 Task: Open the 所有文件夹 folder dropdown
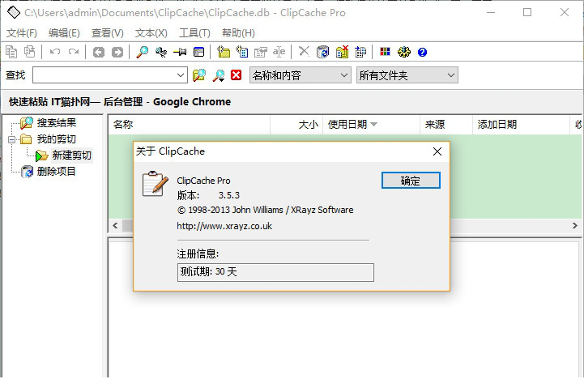(x=407, y=75)
